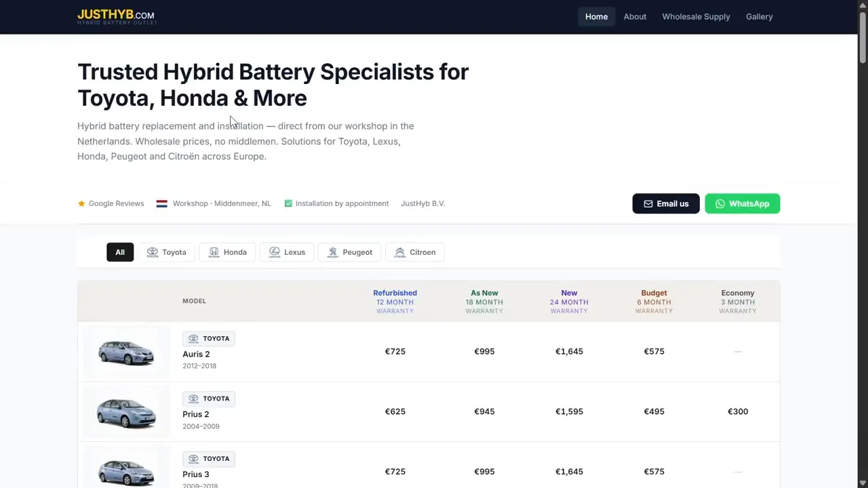This screenshot has width=868, height=488.
Task: Open Google Reviews link
Action: pos(116,203)
